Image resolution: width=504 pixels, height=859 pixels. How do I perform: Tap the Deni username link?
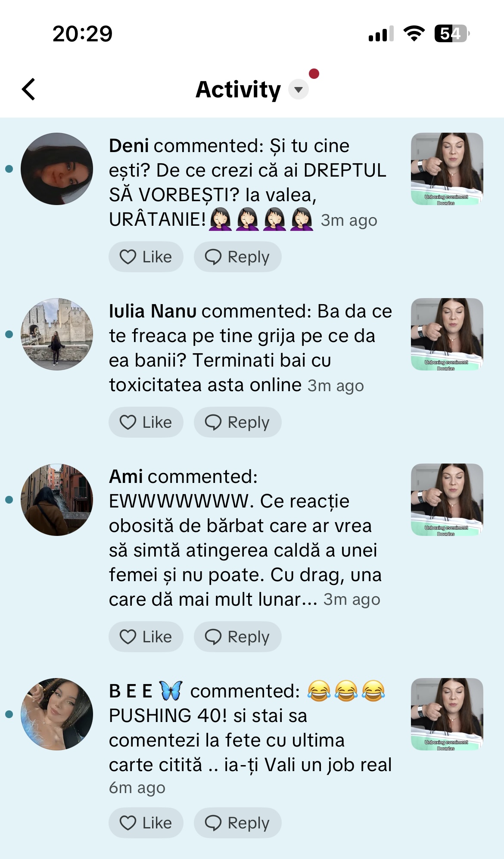point(129,146)
